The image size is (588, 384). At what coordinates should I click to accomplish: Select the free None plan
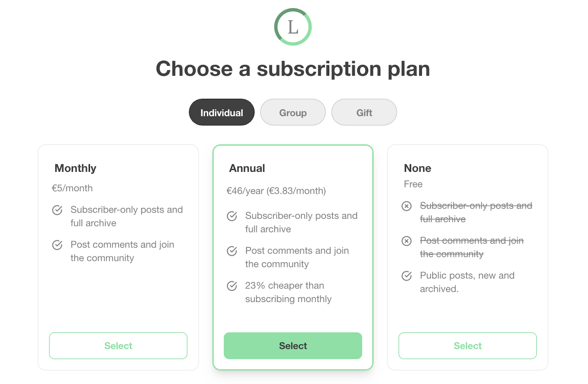[467, 345]
